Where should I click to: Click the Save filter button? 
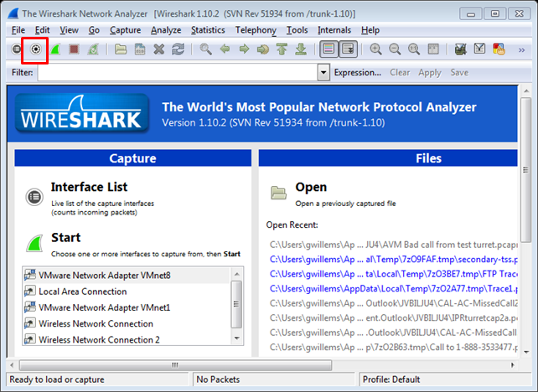tap(459, 73)
